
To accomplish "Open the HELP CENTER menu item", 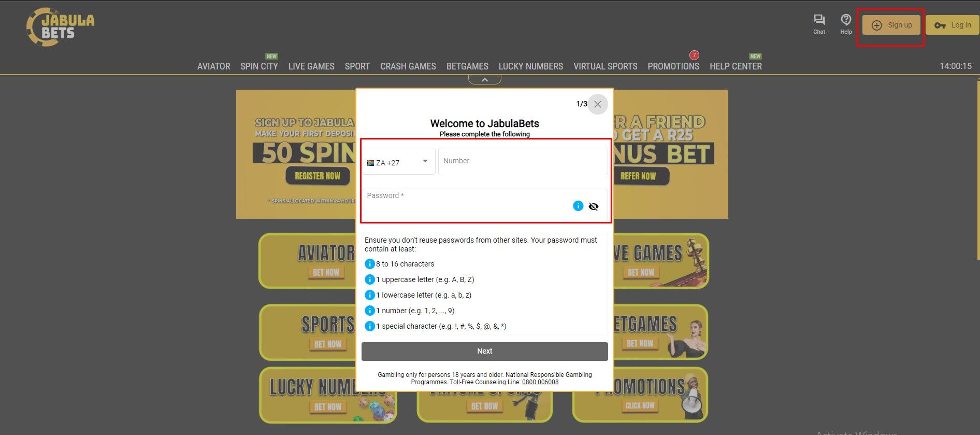I will pyautogui.click(x=736, y=66).
